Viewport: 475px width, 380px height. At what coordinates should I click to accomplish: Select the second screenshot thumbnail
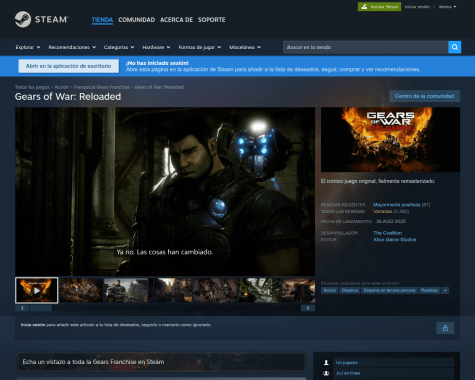coord(81,290)
